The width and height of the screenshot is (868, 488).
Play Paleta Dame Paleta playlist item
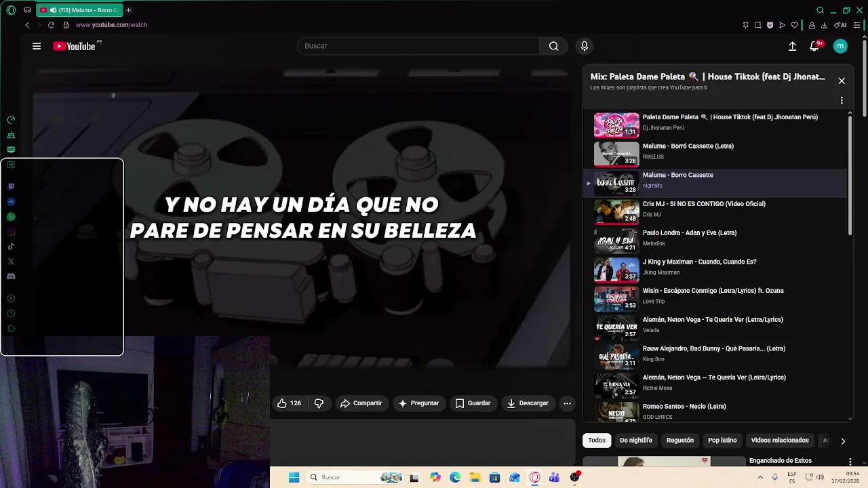[715, 125]
